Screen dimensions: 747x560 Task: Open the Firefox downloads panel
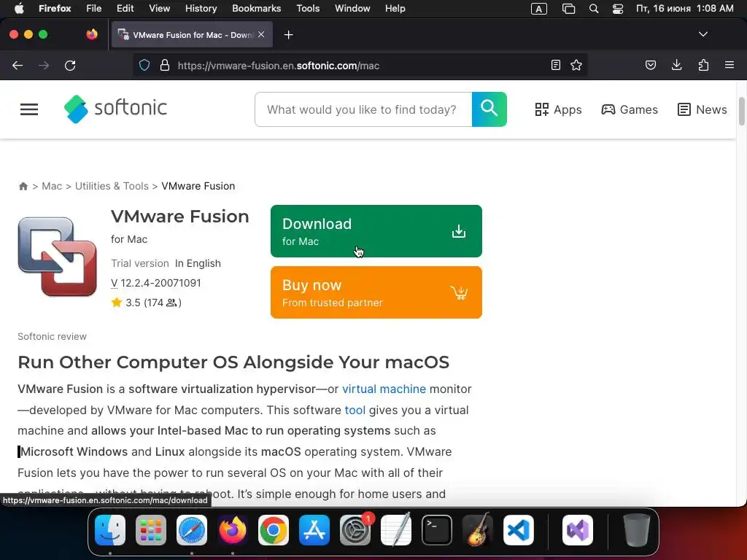676,65
